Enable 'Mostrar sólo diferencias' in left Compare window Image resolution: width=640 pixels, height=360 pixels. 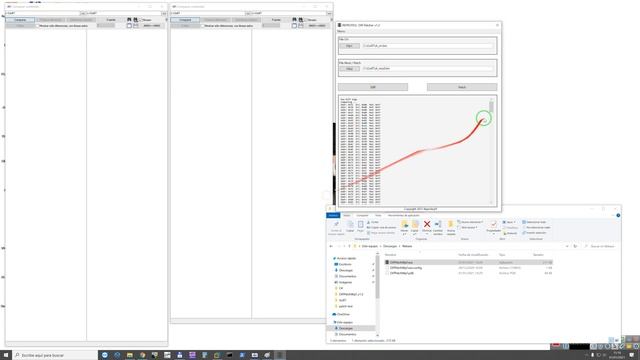[x=38, y=26]
